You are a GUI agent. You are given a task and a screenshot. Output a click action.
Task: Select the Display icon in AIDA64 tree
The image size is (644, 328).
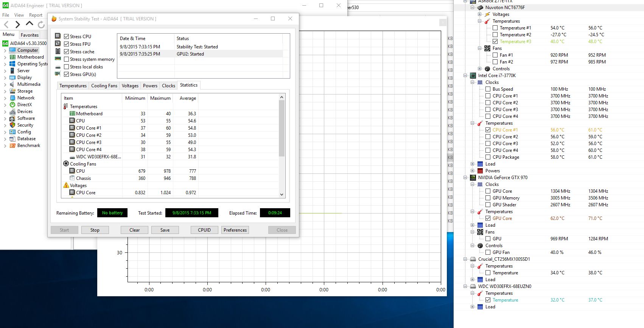point(12,77)
